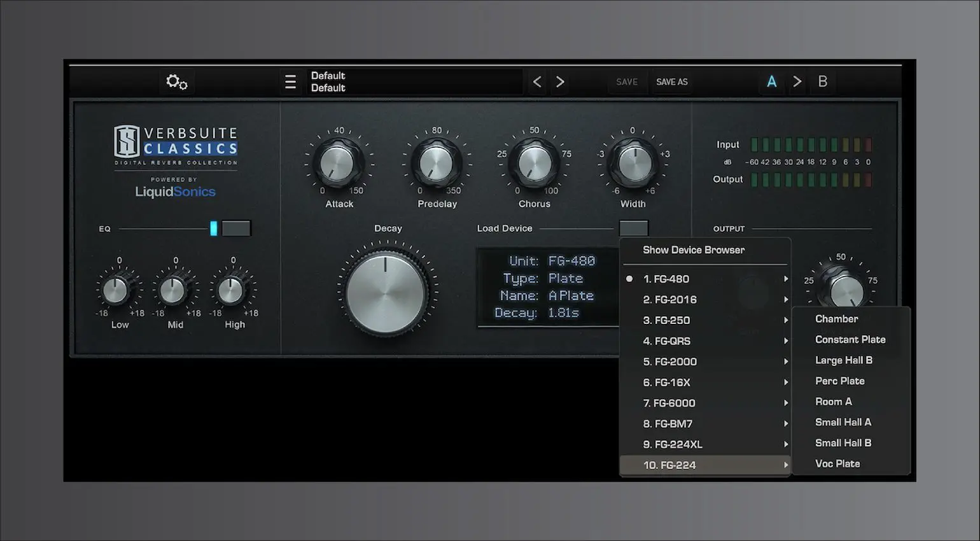Select Constant Plate from the submenu
Viewport: 980px width, 541px height.
click(x=850, y=339)
